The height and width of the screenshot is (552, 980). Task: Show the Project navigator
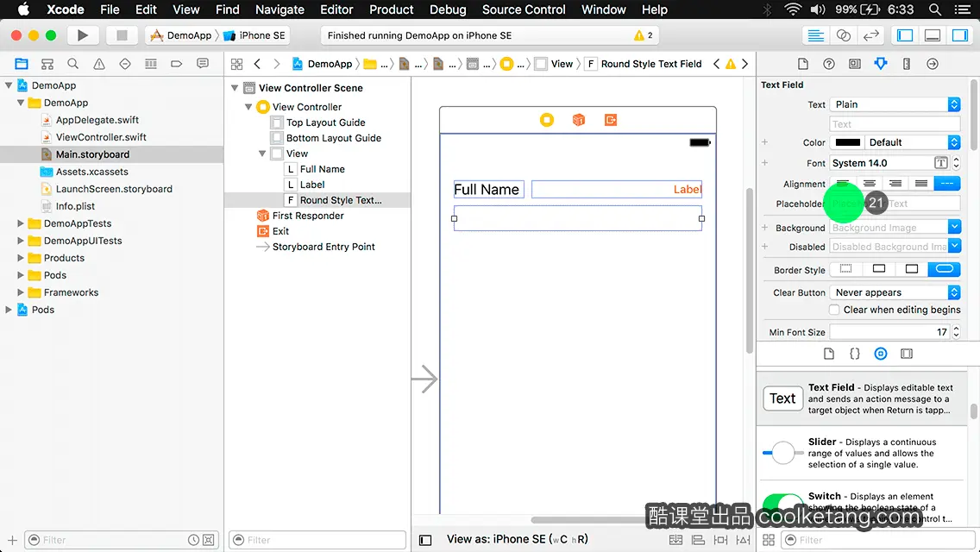[x=22, y=64]
